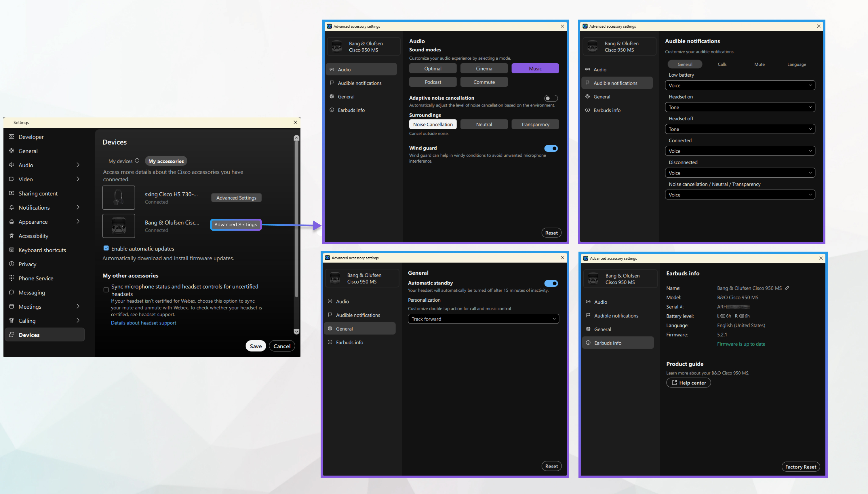Click the Accessibility icon in Settings sidebar
Screen dimensions: 868x494
click(12, 235)
